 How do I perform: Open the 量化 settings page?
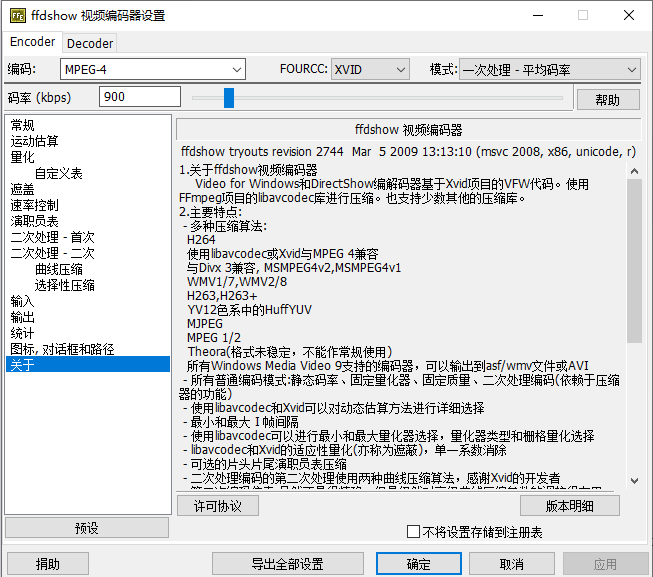(x=22, y=157)
